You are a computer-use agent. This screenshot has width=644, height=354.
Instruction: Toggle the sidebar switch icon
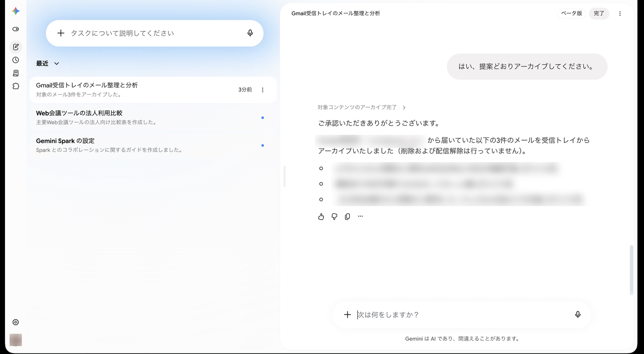coord(16,29)
